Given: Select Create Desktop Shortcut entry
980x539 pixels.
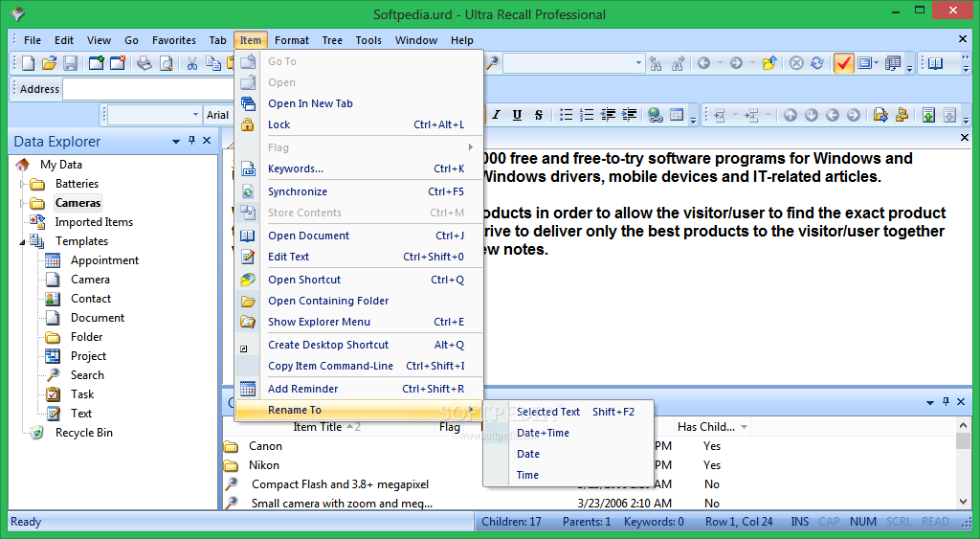Looking at the screenshot, I should 359,346.
